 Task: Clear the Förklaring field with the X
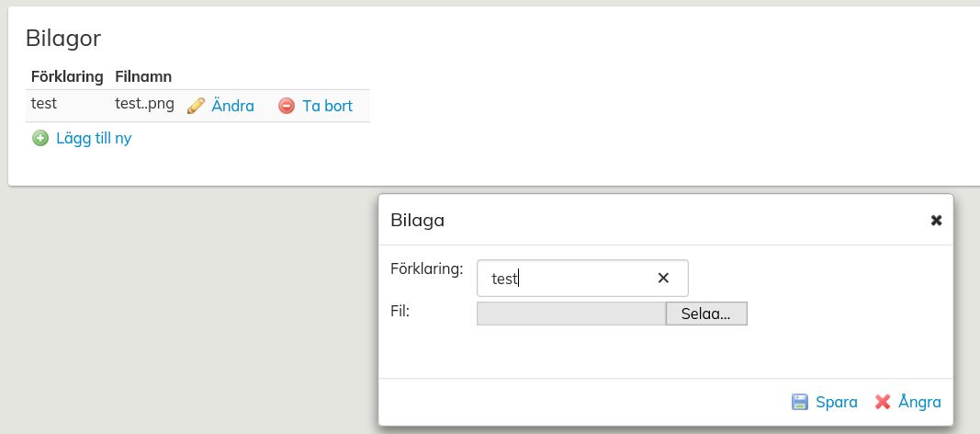663,278
